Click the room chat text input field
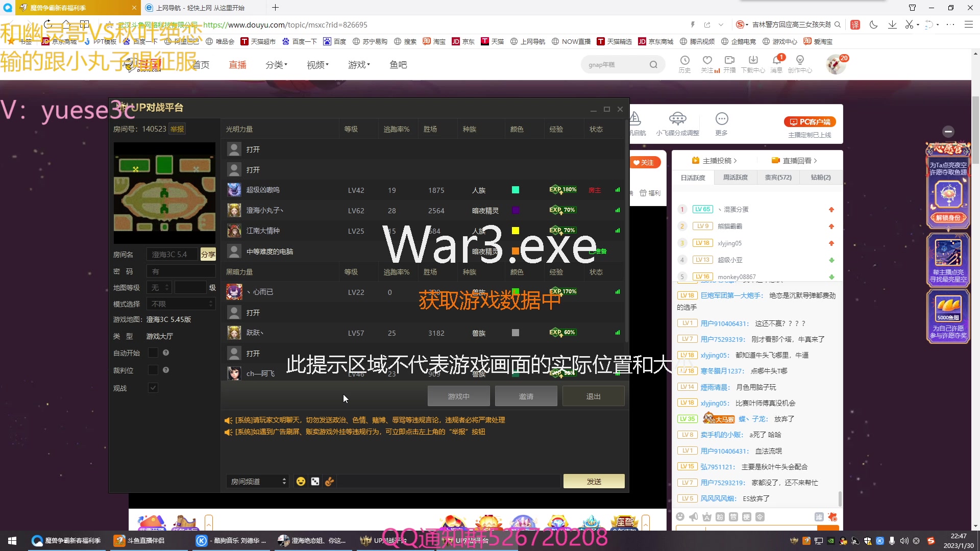This screenshot has height=551, width=980. [x=449, y=482]
